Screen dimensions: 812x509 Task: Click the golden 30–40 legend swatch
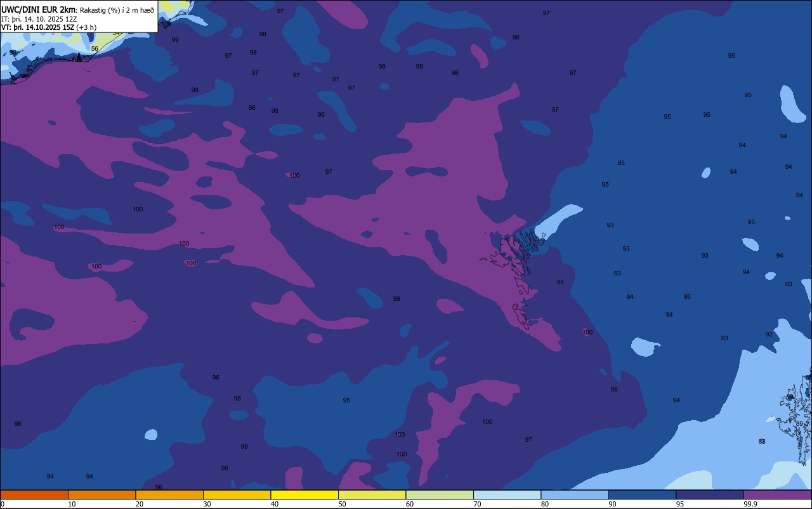pyautogui.click(x=237, y=494)
